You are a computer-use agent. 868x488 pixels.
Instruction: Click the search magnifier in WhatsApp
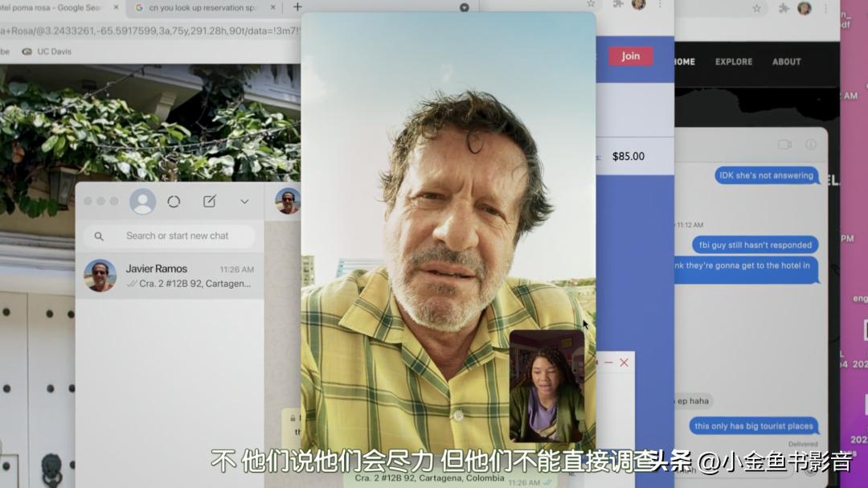point(99,236)
